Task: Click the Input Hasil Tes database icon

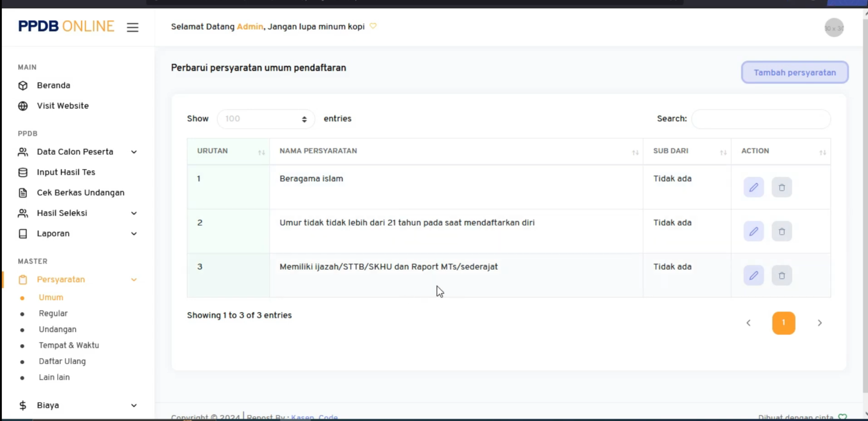Action: tap(23, 172)
